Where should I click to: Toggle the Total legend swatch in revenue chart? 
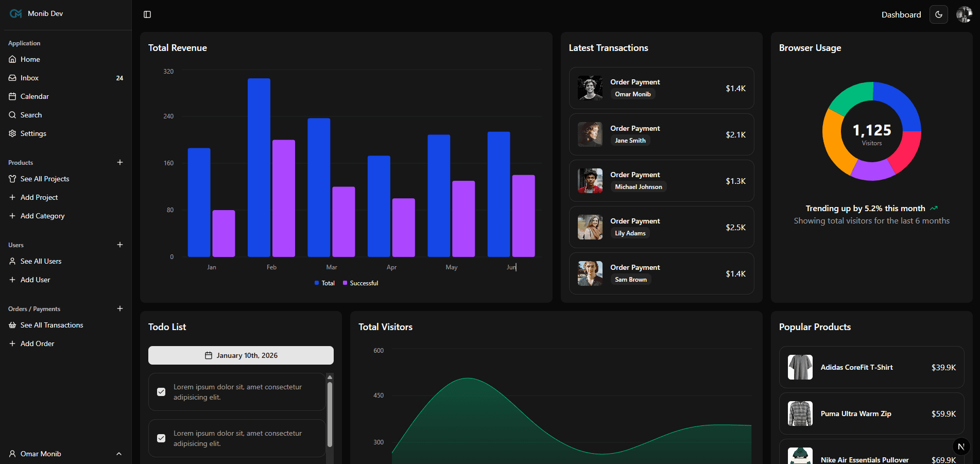coord(317,283)
